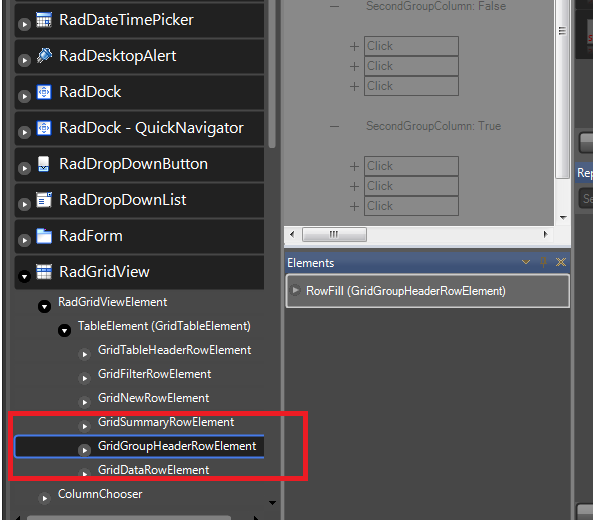Open Elements panel dropdown chevron
Image resolution: width=593 pixels, height=520 pixels.
526,262
